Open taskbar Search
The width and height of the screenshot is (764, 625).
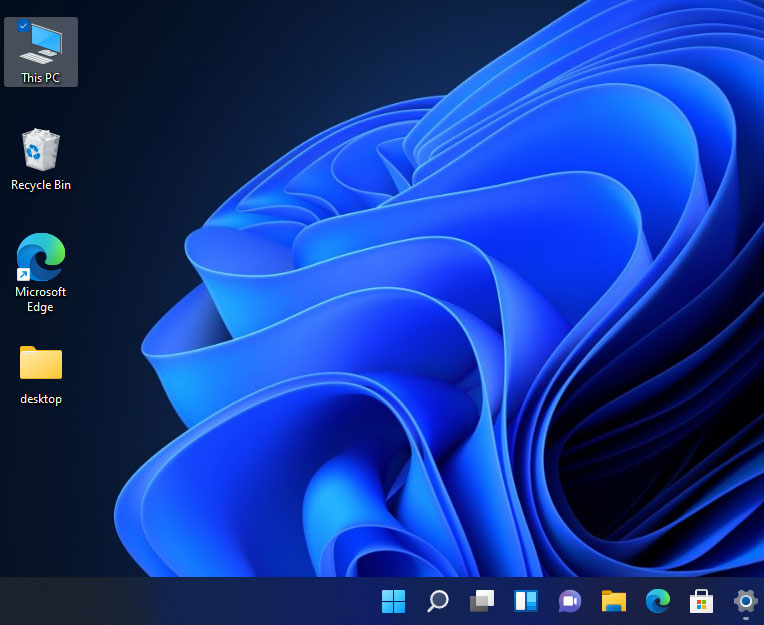438,601
